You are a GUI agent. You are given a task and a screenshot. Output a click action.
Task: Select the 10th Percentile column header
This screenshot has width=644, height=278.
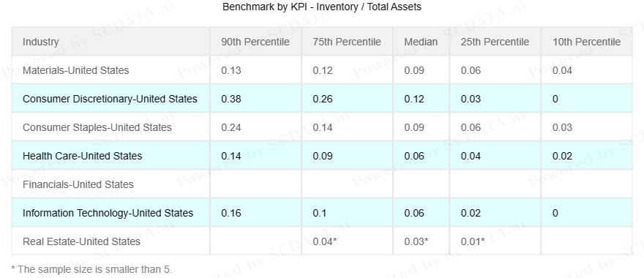tap(586, 42)
